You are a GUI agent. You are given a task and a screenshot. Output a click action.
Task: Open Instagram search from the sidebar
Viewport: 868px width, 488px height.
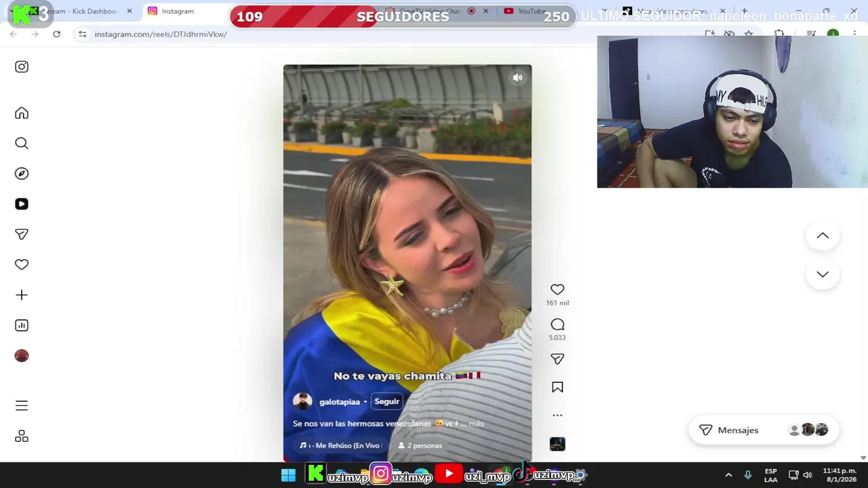(x=22, y=143)
